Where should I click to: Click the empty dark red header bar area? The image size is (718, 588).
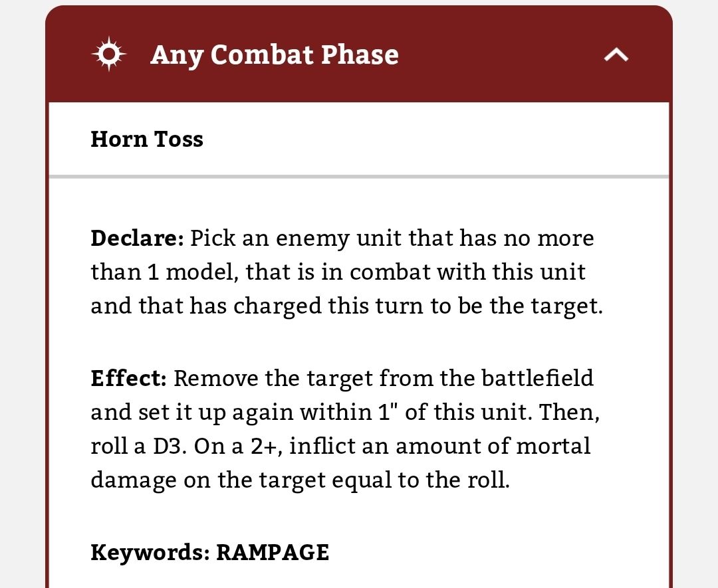(x=499, y=55)
